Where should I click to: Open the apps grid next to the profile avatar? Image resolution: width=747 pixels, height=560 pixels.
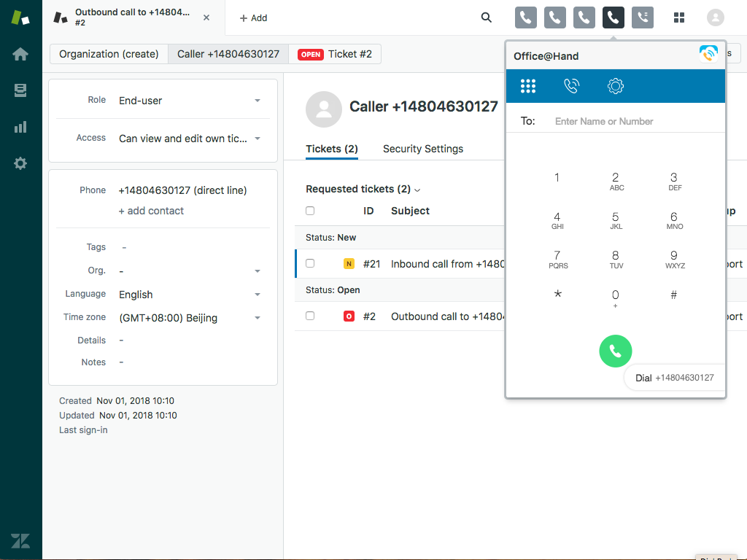[678, 18]
